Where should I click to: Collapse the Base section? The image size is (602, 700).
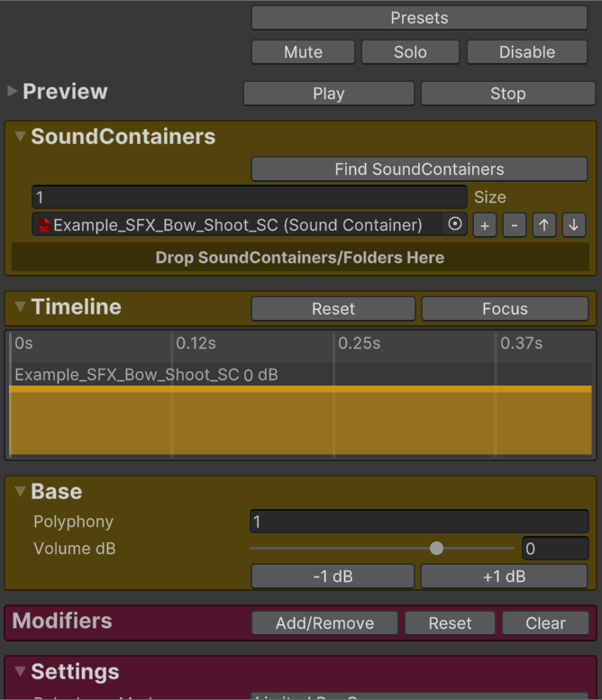pos(21,492)
